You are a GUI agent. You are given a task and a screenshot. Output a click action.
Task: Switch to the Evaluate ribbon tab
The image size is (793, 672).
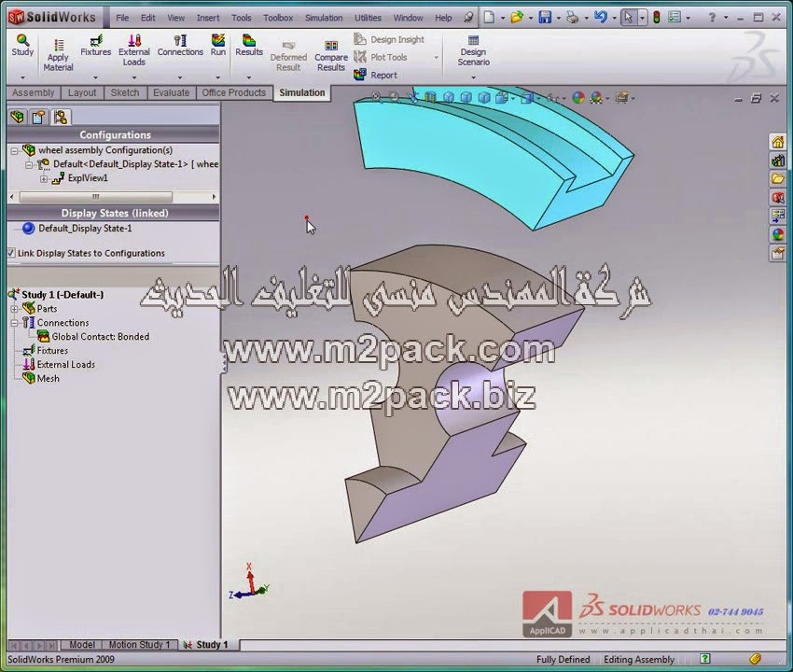point(171,92)
